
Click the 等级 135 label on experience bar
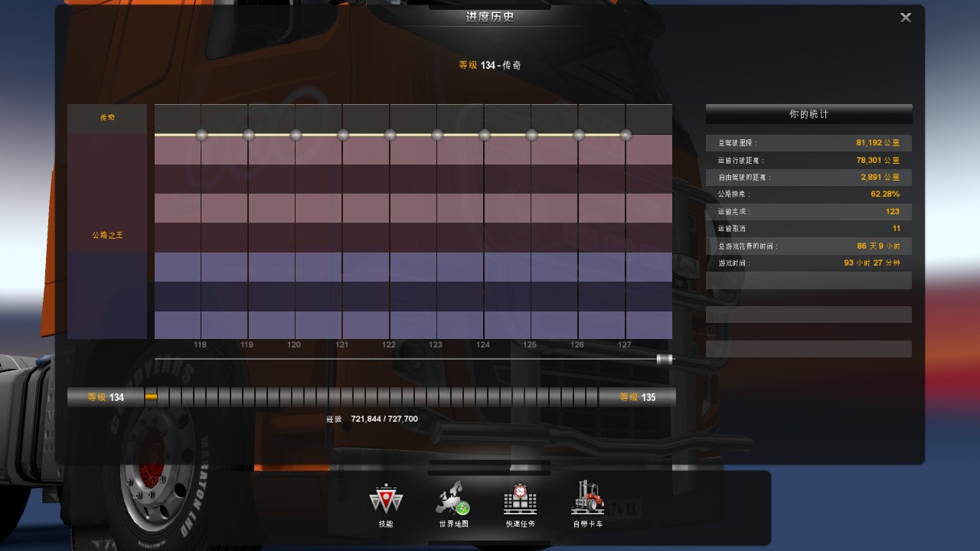coord(637,397)
